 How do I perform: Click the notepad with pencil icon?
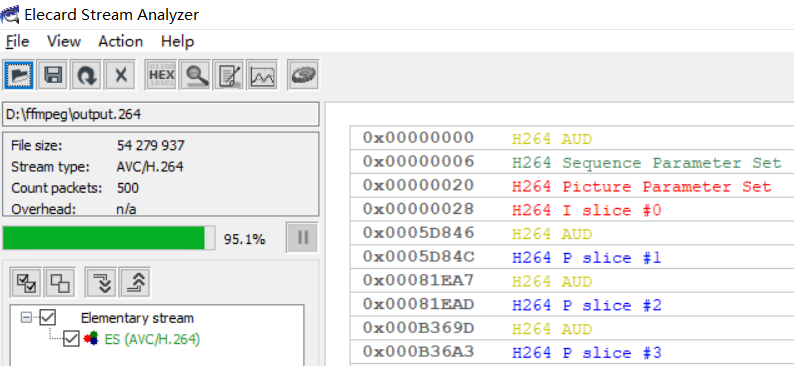point(228,75)
